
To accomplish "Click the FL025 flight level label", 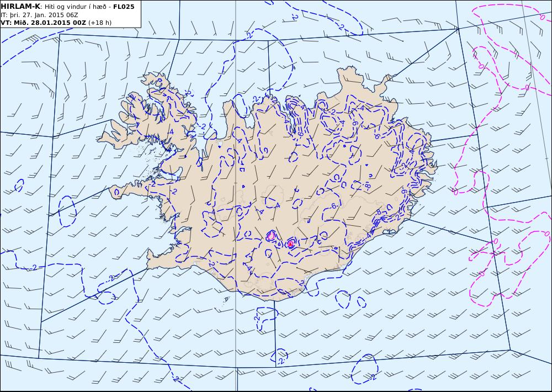I will tap(124, 7).
